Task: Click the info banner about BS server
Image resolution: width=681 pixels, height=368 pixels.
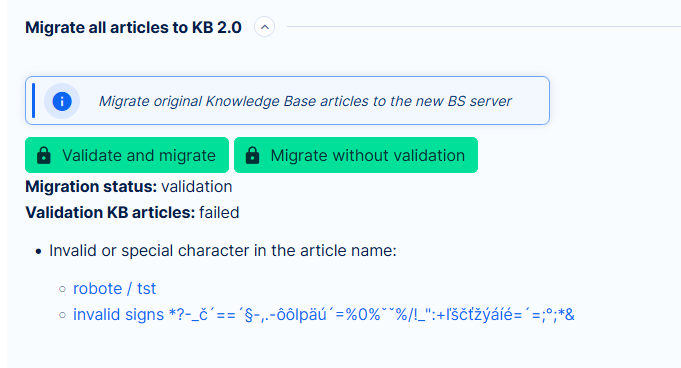Action: coord(288,101)
